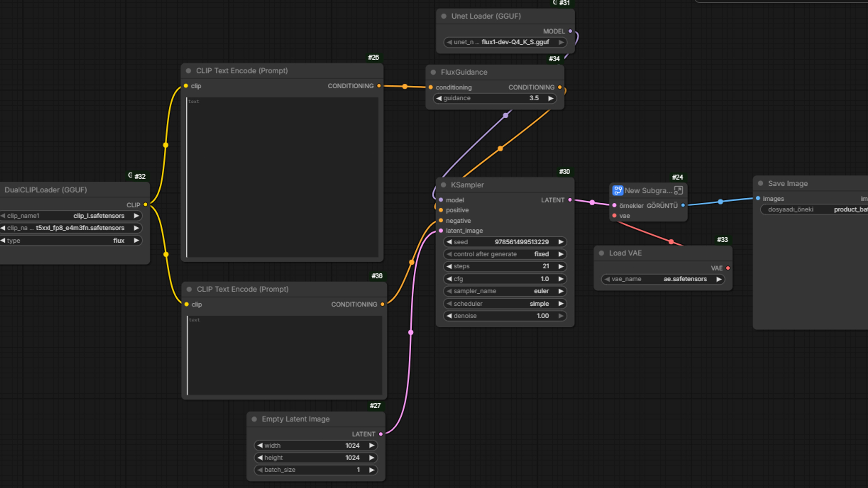Click right arrow of the steps widget
This screenshot has height=488, width=868.
pos(561,266)
